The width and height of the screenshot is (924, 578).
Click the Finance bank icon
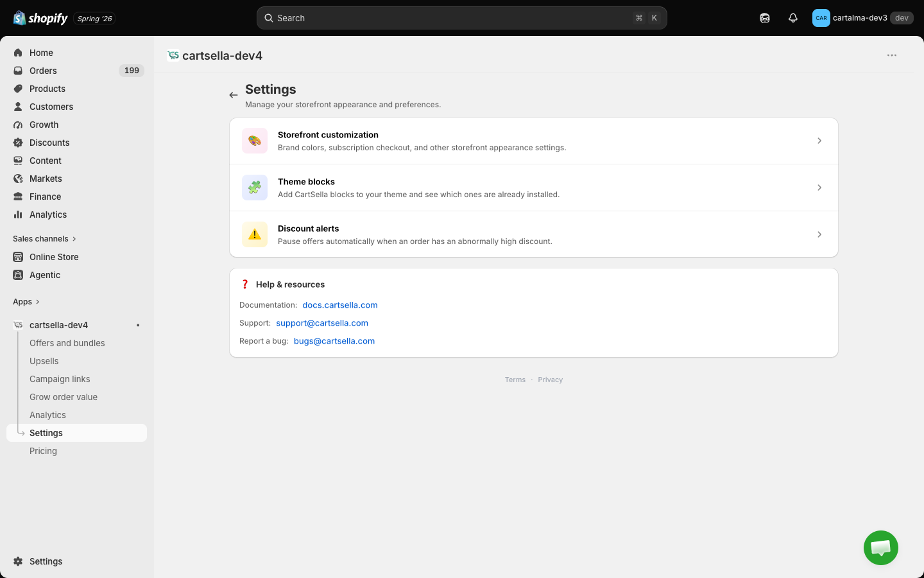(18, 197)
